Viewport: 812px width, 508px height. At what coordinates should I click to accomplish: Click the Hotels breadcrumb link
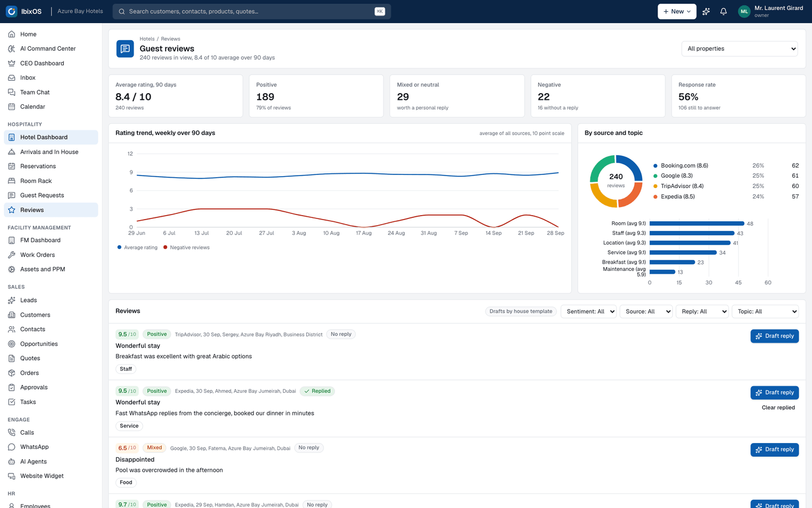(x=147, y=39)
